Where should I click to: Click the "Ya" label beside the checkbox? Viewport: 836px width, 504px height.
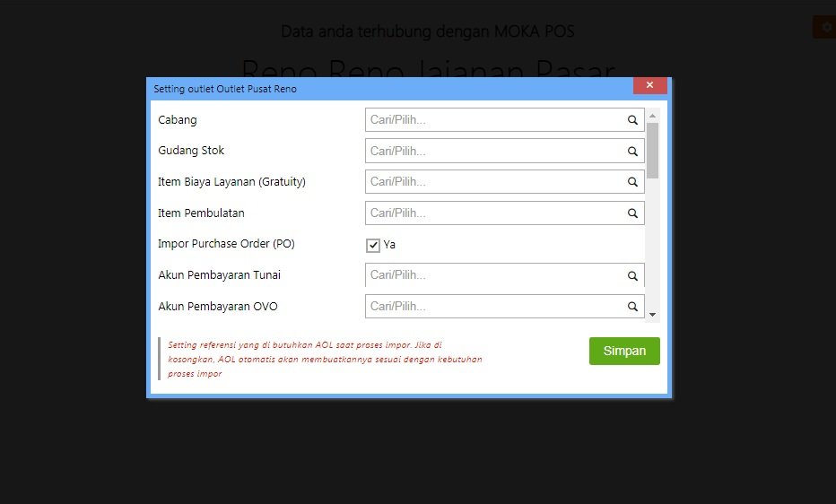(x=389, y=245)
